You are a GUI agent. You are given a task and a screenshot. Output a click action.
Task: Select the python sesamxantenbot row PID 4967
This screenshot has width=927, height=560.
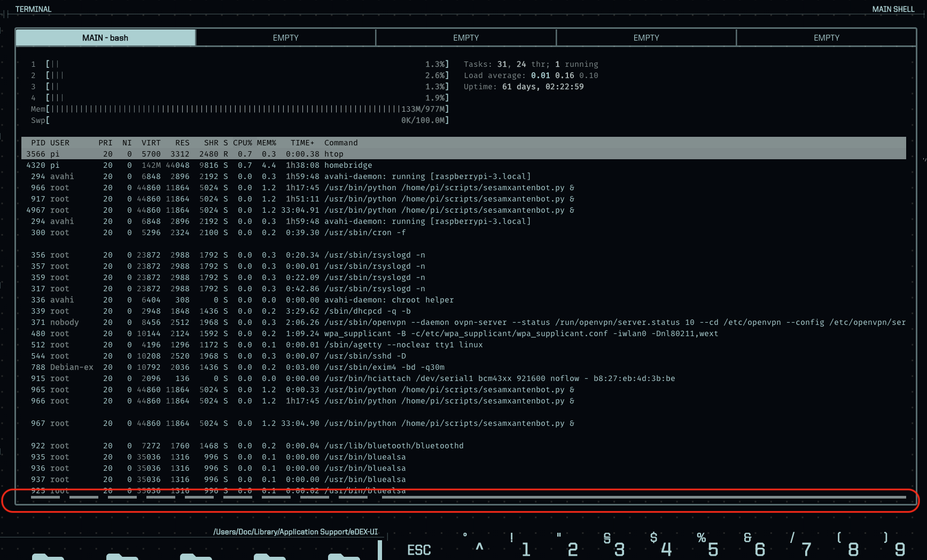coord(464,210)
